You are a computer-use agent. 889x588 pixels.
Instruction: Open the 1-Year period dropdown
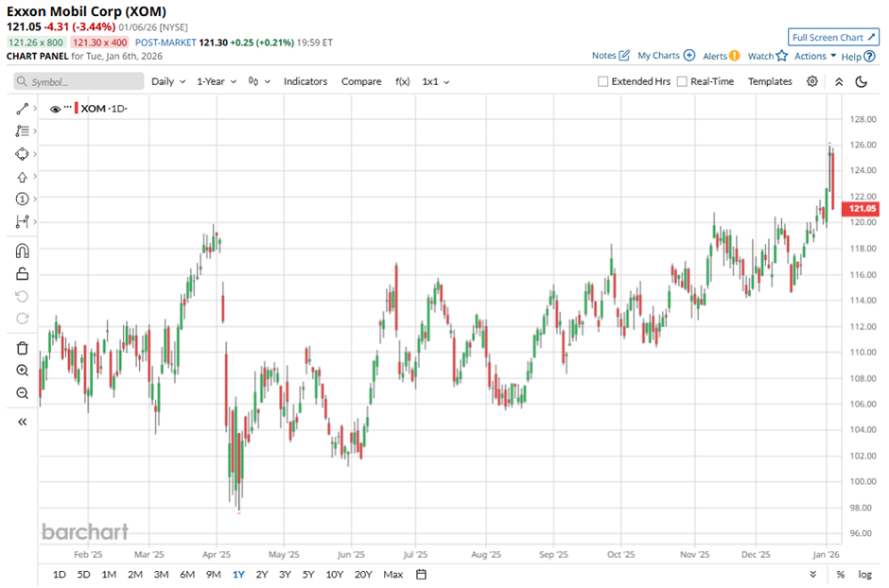[x=217, y=81]
